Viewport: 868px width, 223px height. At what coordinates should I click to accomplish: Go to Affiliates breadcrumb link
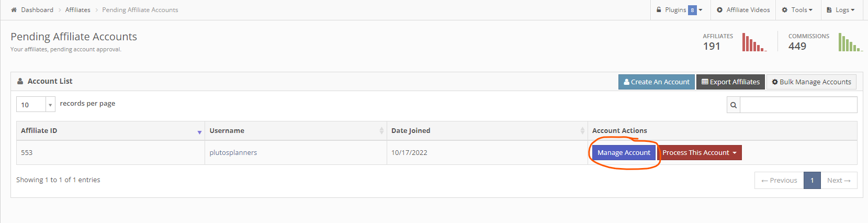(77, 10)
